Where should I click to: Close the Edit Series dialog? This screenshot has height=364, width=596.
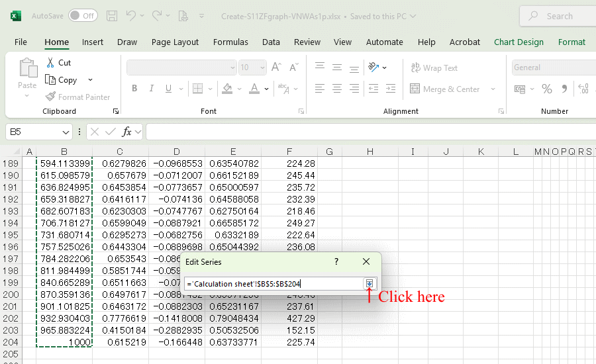click(366, 261)
